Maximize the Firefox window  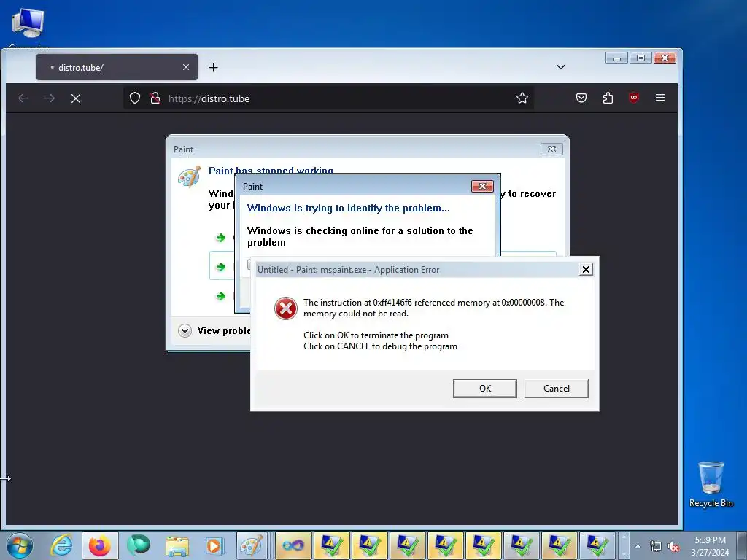640,58
